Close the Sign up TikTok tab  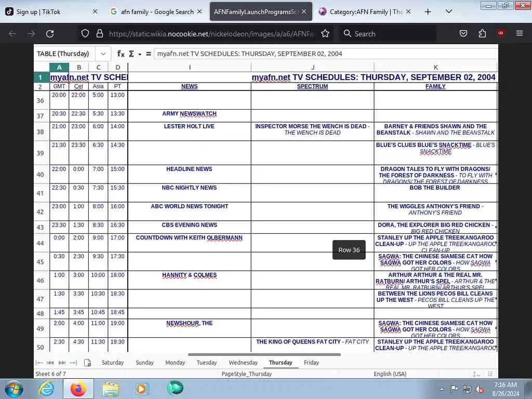pyautogui.click(x=95, y=11)
